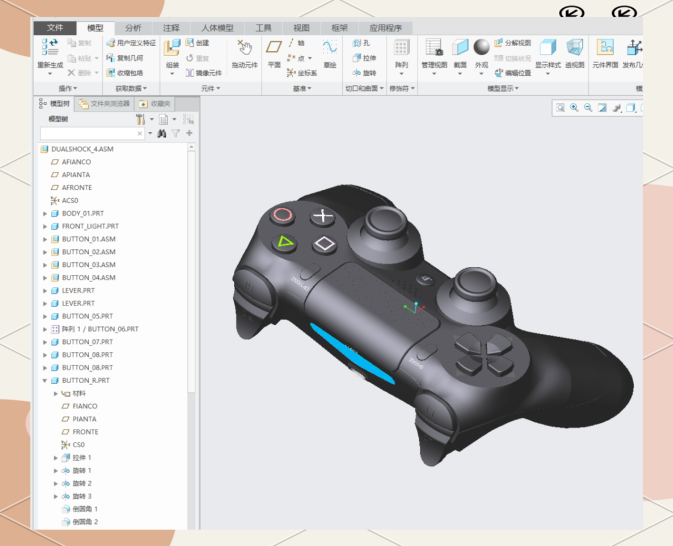Screen dimensions: 673x546
Task: Open the 基准 group dropdown
Action: point(302,88)
